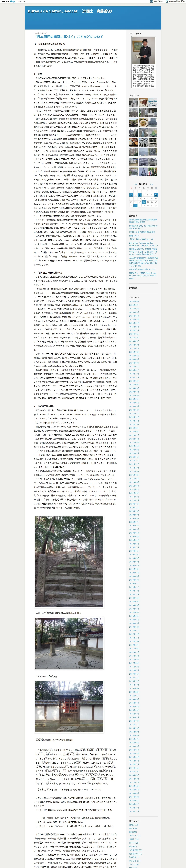The height and width of the screenshot is (868, 186).
Task: Go to previous month in calendar
Action: coord(136,184)
